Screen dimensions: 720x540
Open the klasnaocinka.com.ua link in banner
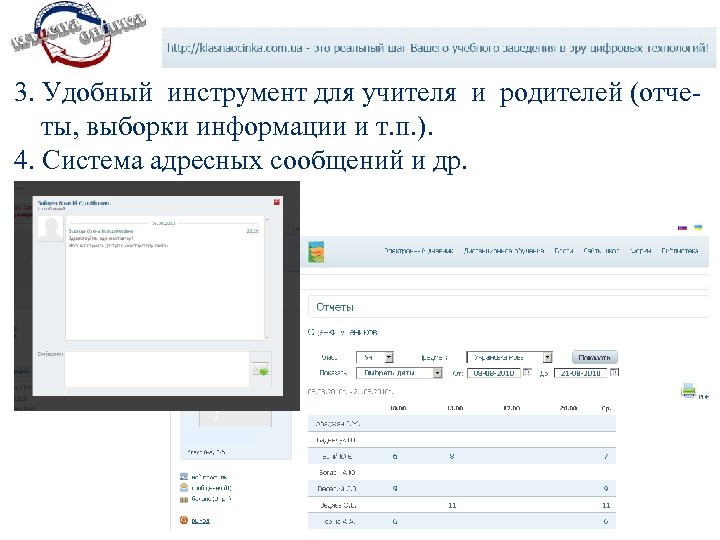coord(235,48)
